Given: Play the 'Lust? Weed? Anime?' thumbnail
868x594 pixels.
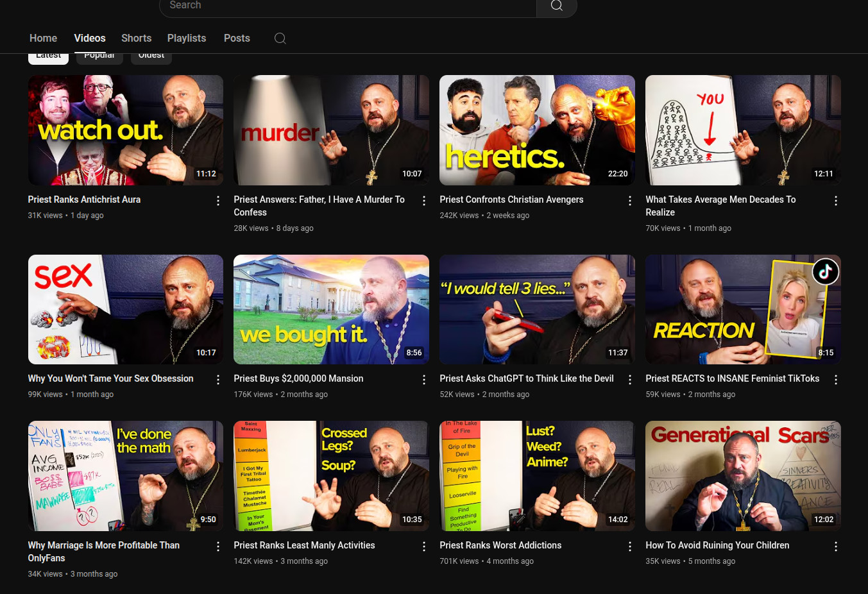Looking at the screenshot, I should point(537,476).
